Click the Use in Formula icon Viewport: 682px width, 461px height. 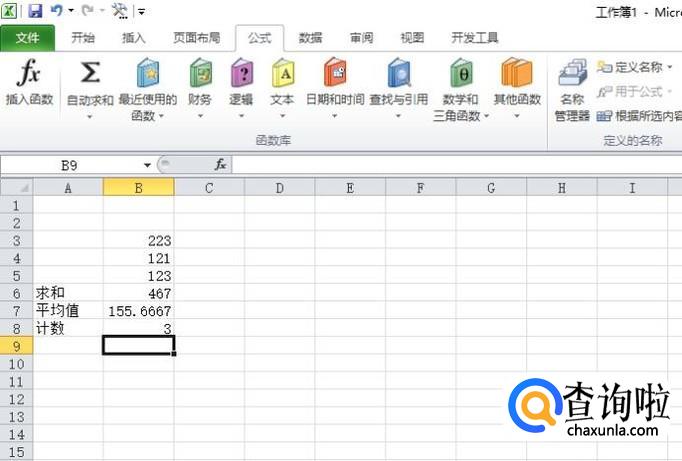(x=604, y=92)
